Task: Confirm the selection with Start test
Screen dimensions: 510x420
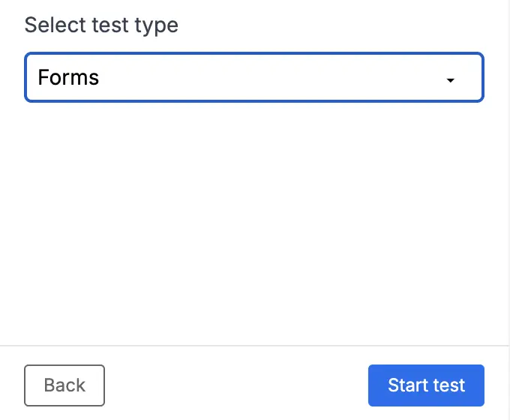Action: 426,385
